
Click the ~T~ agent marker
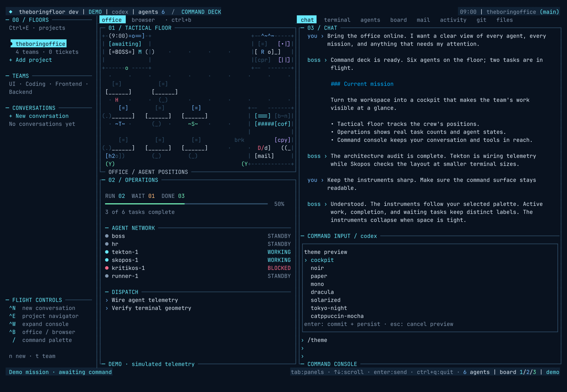pos(120,124)
